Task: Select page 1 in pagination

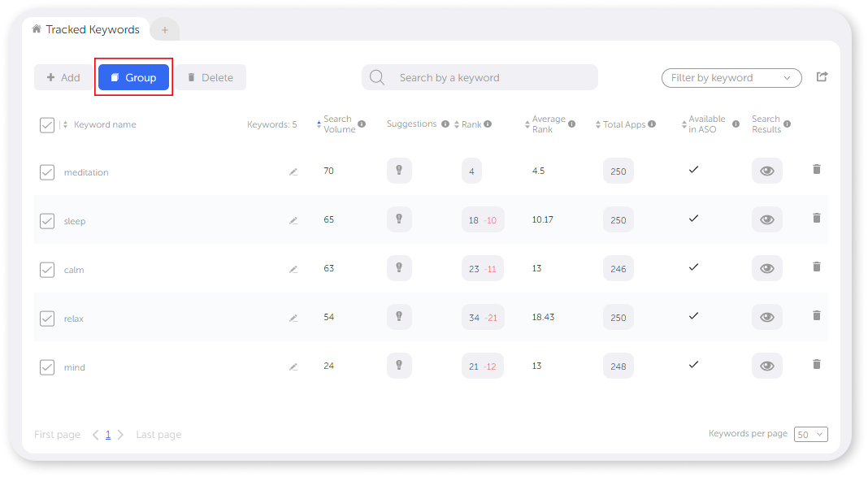Action: (108, 435)
